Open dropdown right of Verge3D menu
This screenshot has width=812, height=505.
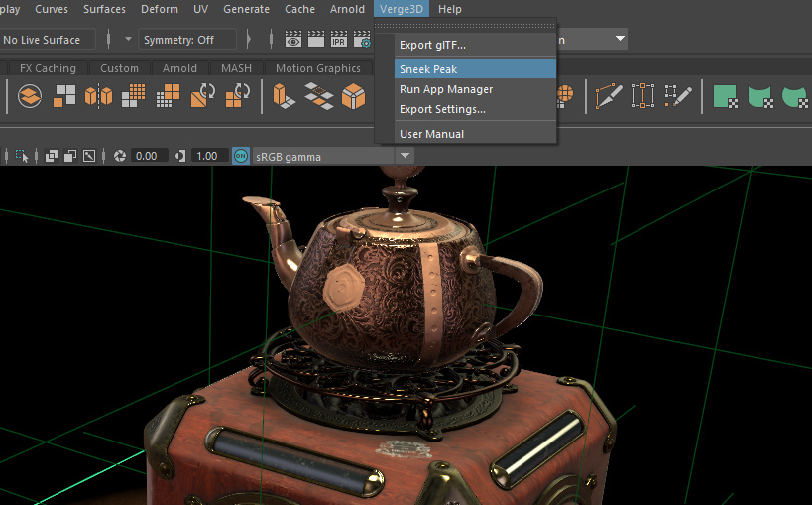(620, 39)
